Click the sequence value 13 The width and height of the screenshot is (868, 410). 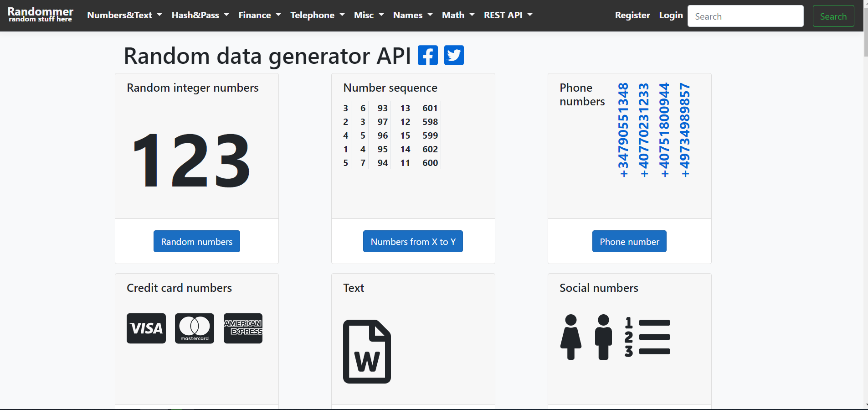pos(405,108)
